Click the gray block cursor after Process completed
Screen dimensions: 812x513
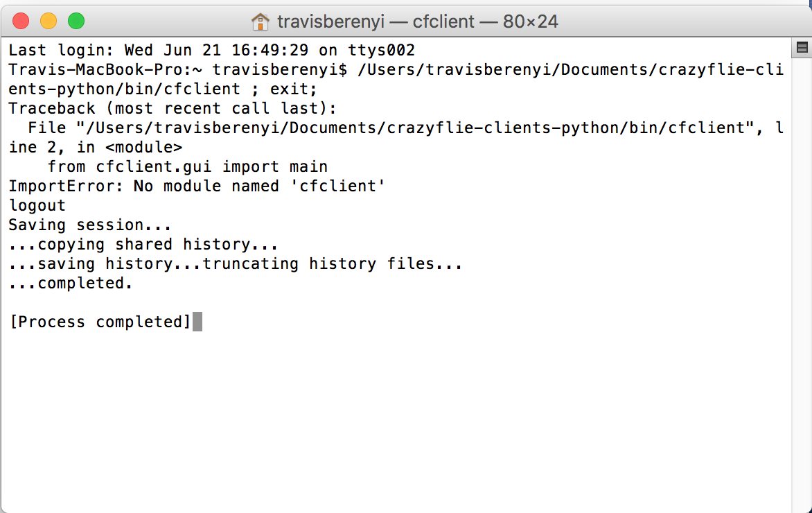197,322
